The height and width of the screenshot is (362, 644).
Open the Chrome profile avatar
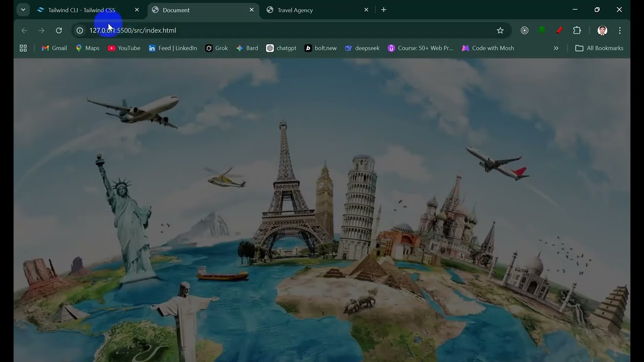[602, 31]
